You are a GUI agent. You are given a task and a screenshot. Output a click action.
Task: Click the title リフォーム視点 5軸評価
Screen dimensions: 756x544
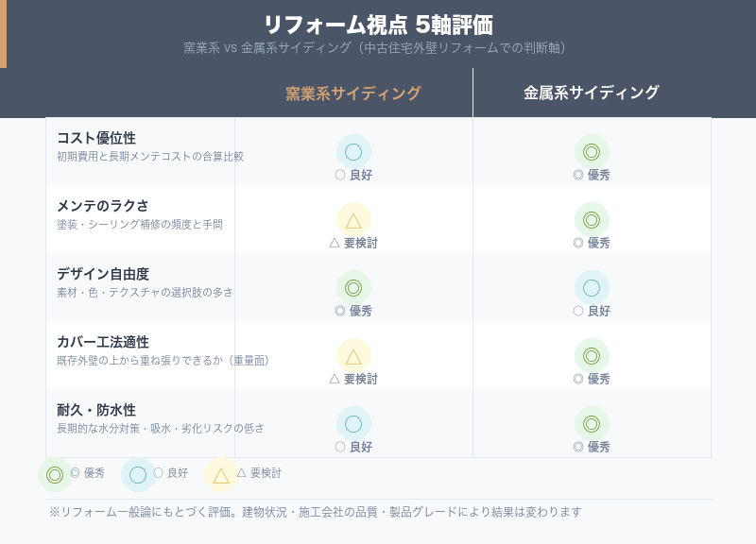point(378,25)
